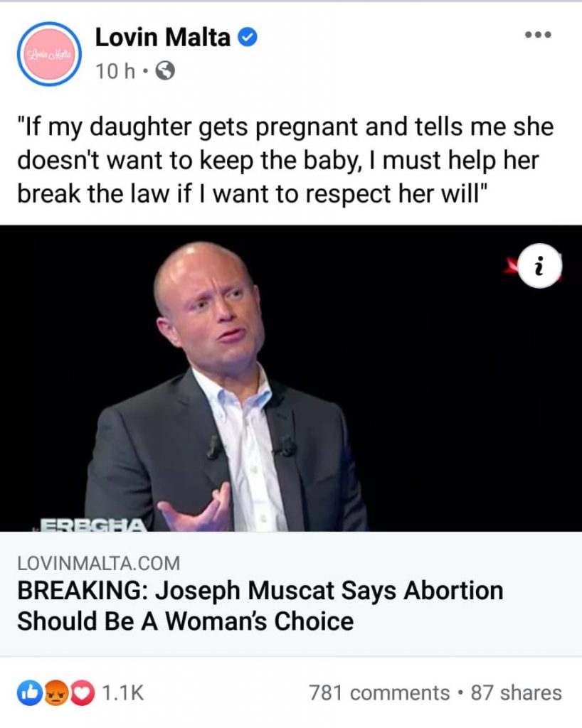Click the 10 h post timestamp
The height and width of the screenshot is (728, 582).
click(x=115, y=71)
